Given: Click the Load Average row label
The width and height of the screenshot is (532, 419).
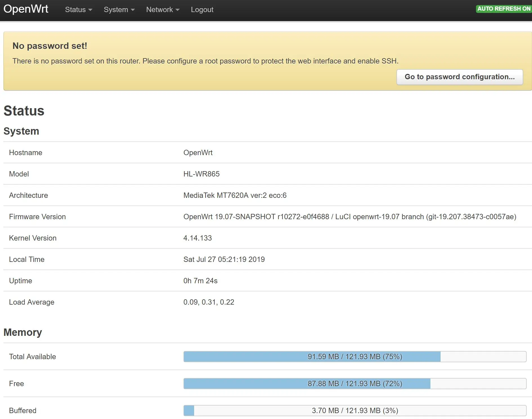Looking at the screenshot, I should pyautogui.click(x=32, y=302).
